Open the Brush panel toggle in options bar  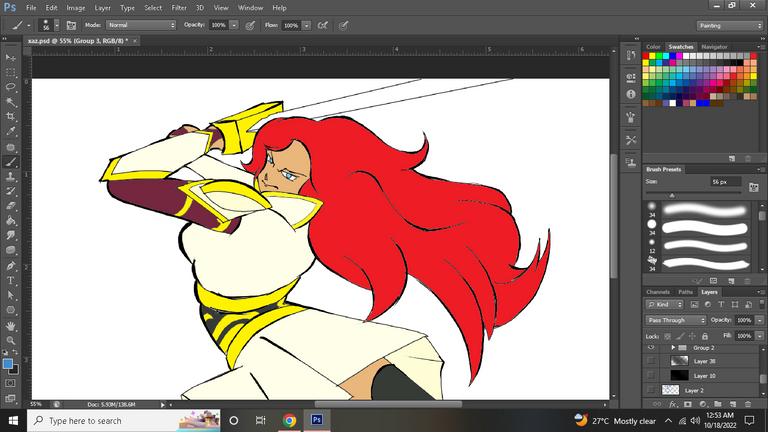point(72,25)
